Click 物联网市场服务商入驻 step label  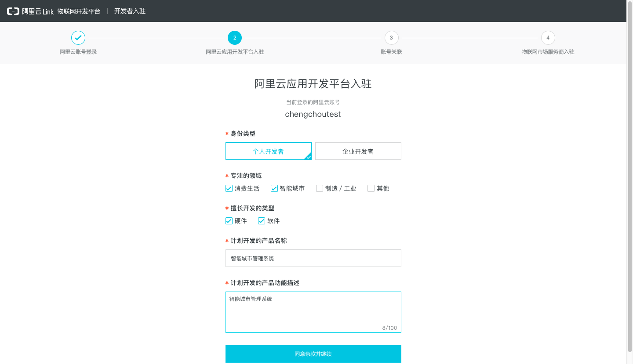(x=548, y=52)
